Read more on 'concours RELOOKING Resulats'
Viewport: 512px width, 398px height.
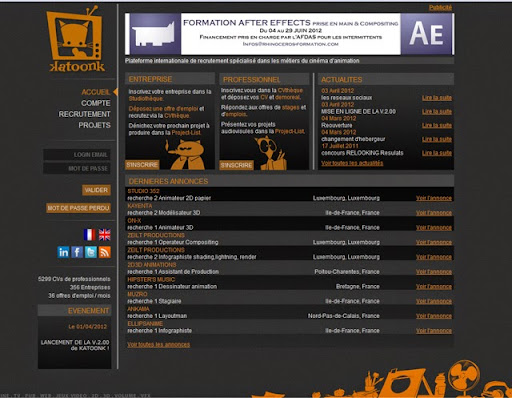(437, 153)
